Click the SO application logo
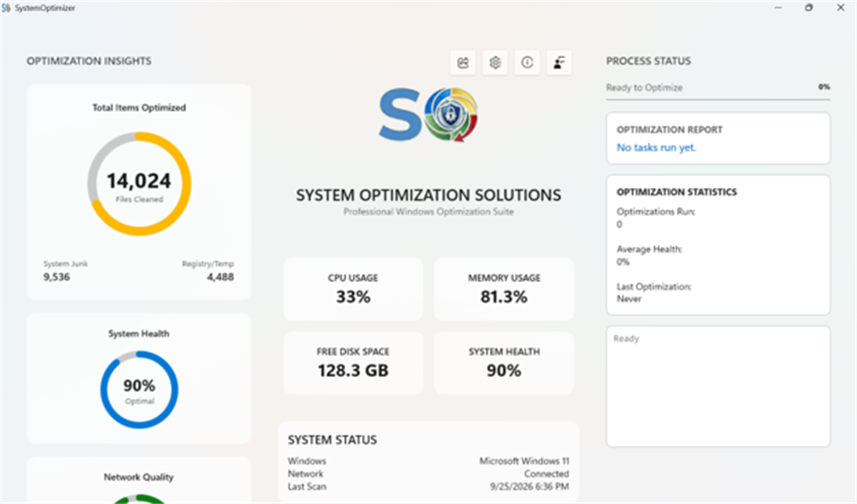 click(428, 115)
